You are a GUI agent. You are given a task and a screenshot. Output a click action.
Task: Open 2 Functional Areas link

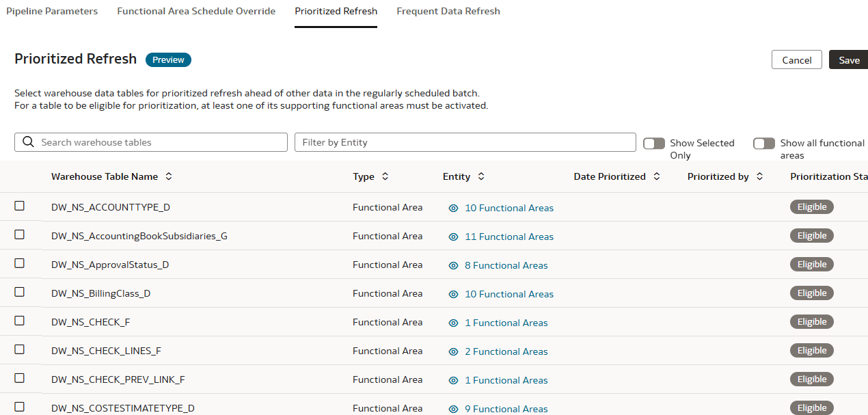click(x=506, y=351)
